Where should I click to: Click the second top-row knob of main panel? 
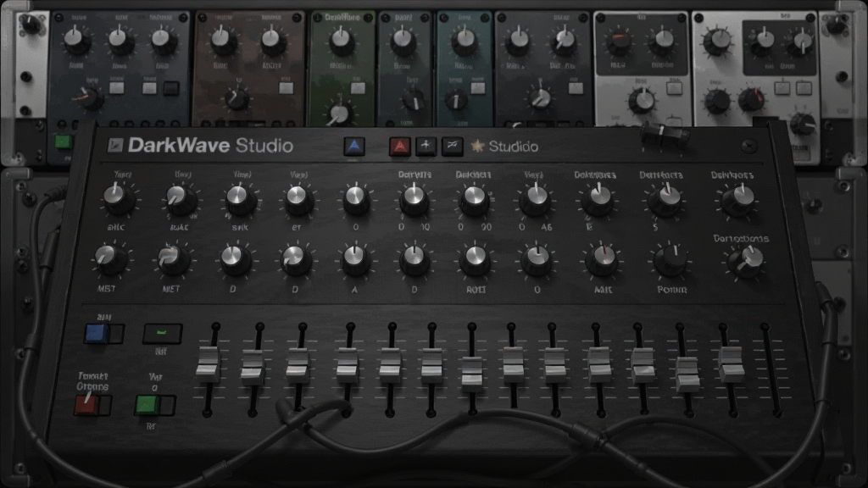tap(180, 200)
